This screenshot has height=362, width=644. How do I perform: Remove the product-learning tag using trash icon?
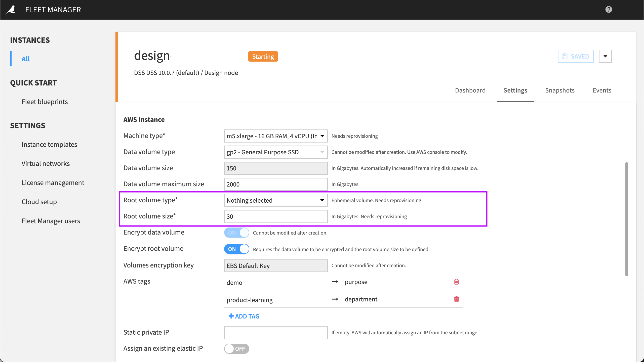[x=456, y=299]
